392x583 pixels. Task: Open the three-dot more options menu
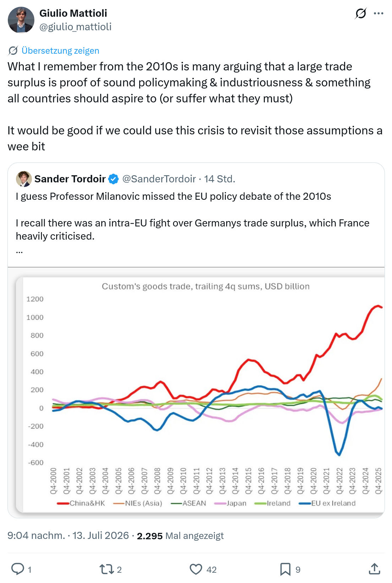(x=379, y=14)
